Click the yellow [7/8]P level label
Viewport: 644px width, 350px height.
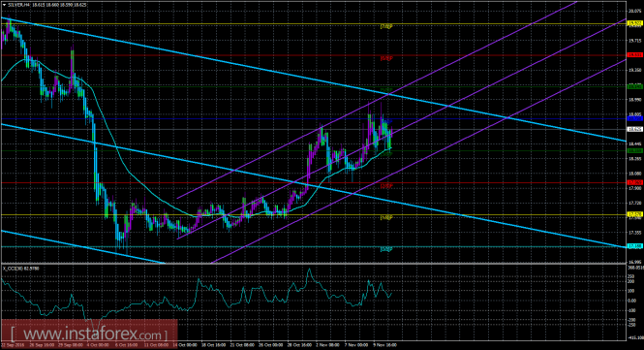point(386,27)
